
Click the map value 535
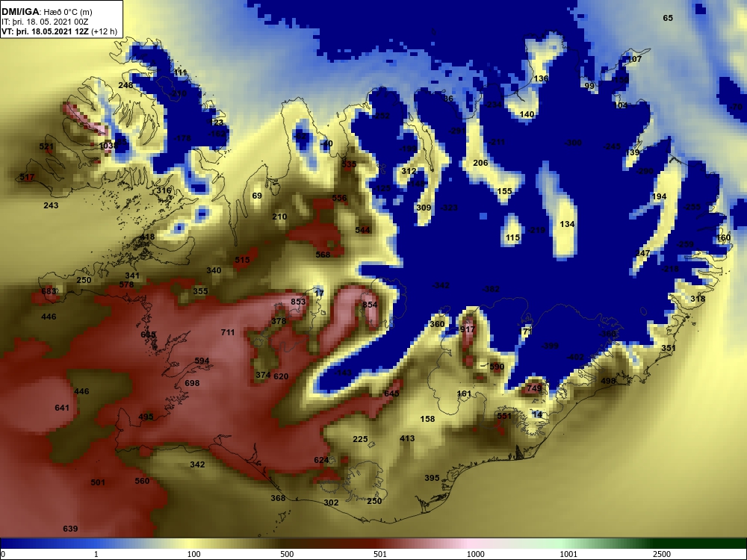pos(349,164)
